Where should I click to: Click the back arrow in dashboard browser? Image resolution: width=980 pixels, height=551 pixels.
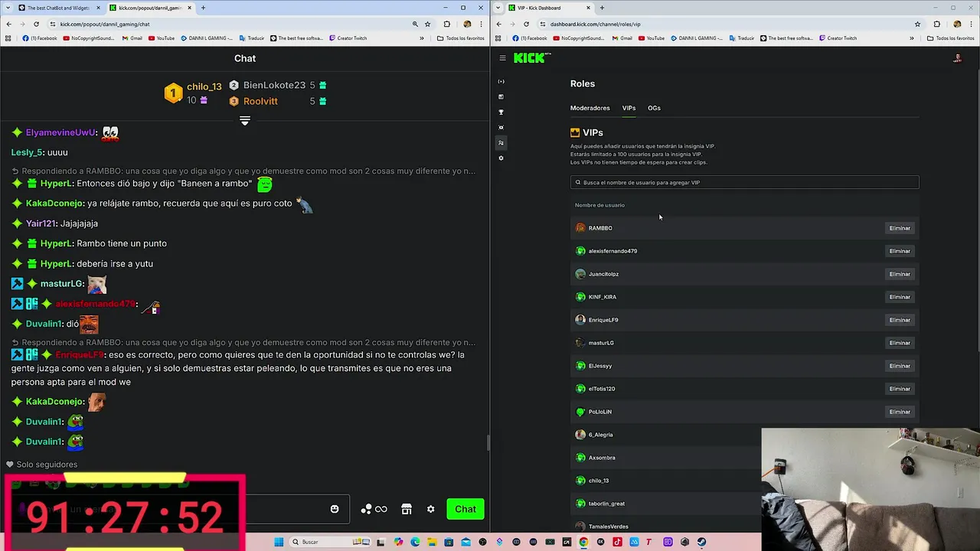click(x=498, y=24)
